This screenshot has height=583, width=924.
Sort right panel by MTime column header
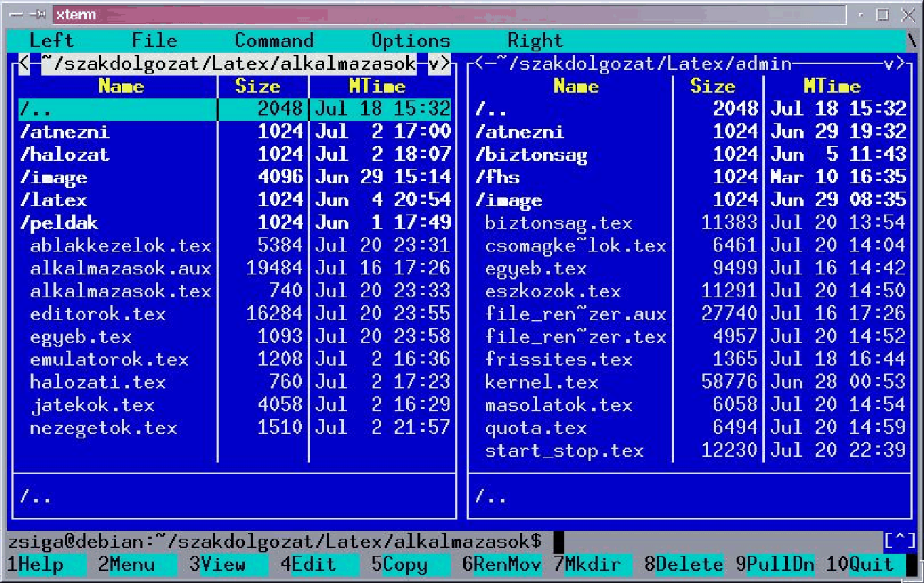(831, 86)
